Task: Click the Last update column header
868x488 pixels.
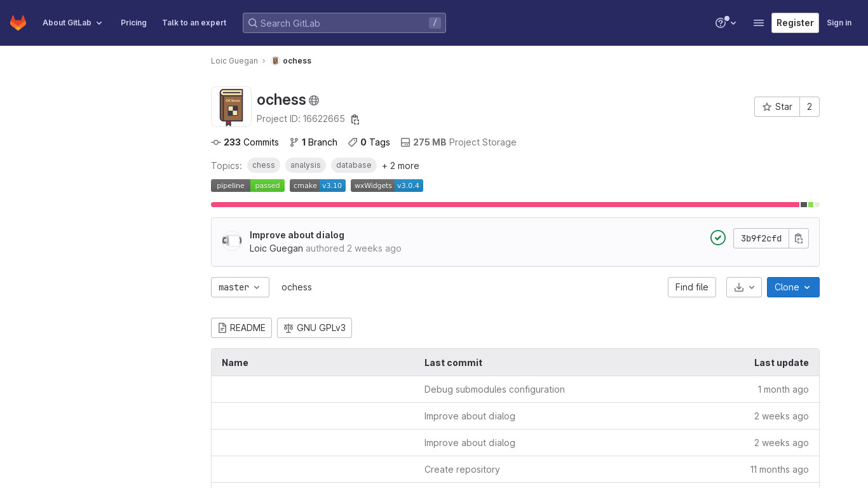Action: tap(782, 363)
